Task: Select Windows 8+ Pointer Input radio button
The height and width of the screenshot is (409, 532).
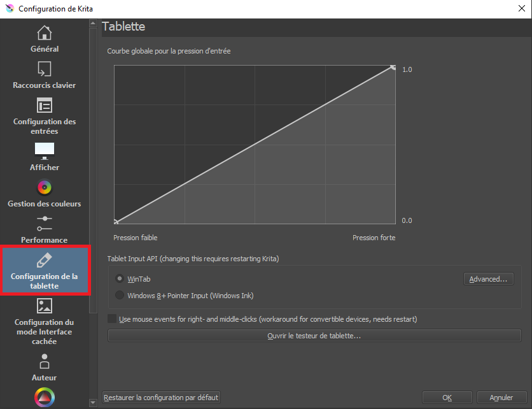Action: pos(120,295)
